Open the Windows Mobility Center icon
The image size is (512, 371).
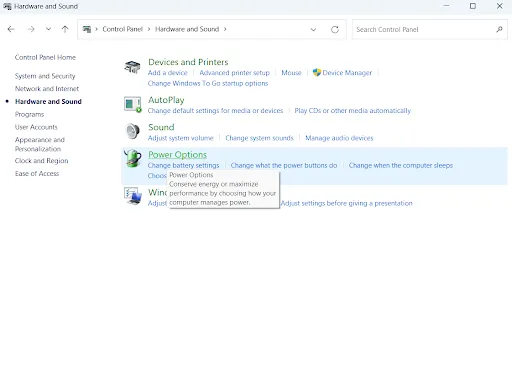pos(133,196)
